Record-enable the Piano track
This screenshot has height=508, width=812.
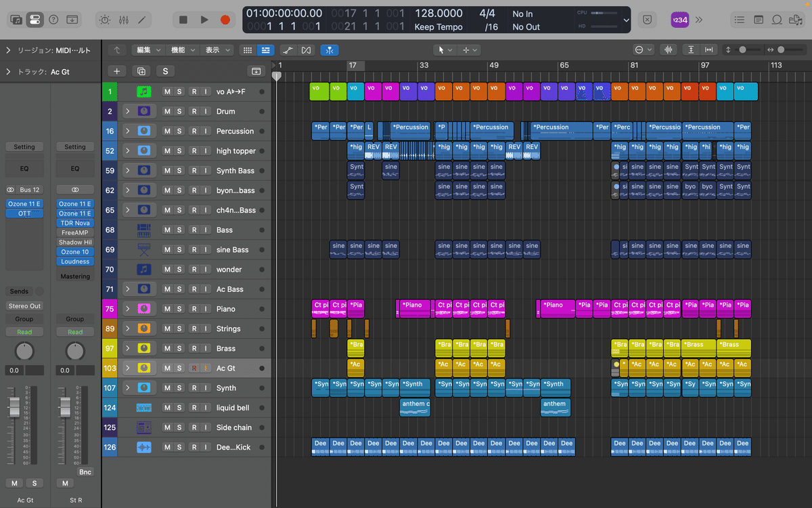(x=194, y=309)
